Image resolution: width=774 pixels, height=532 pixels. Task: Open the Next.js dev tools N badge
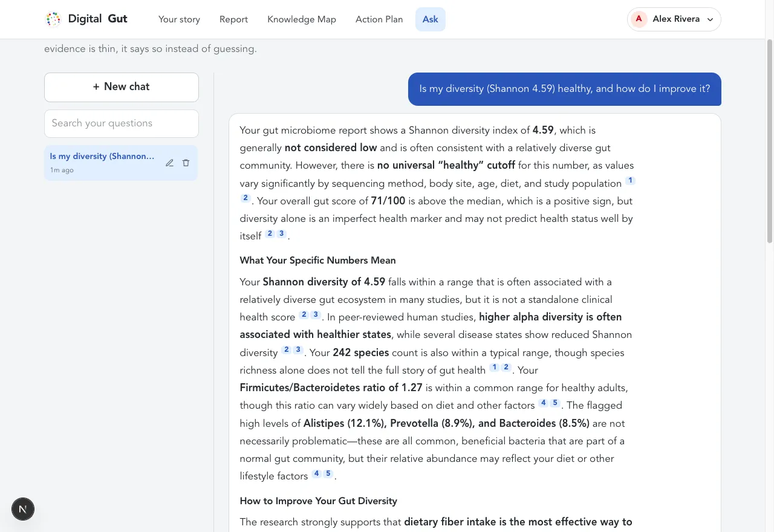(23, 509)
